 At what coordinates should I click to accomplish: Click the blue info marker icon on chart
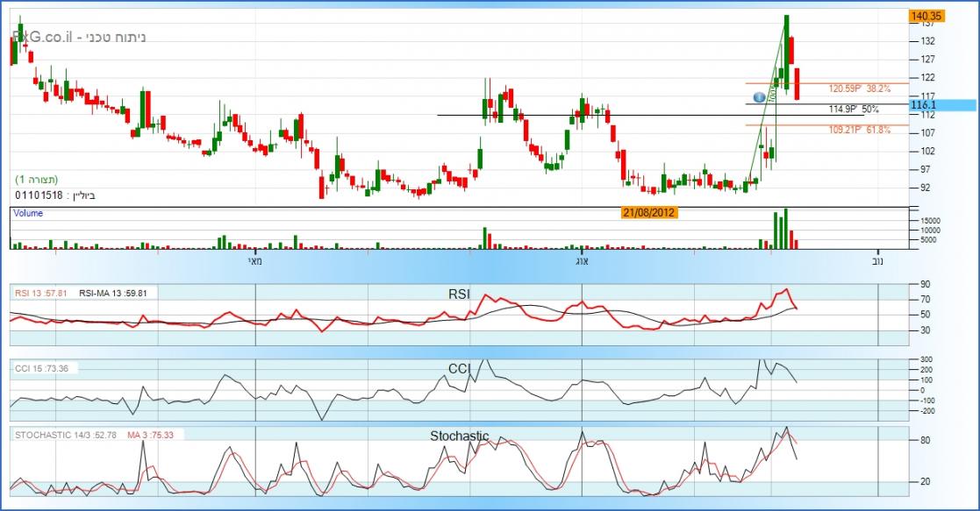[x=759, y=96]
